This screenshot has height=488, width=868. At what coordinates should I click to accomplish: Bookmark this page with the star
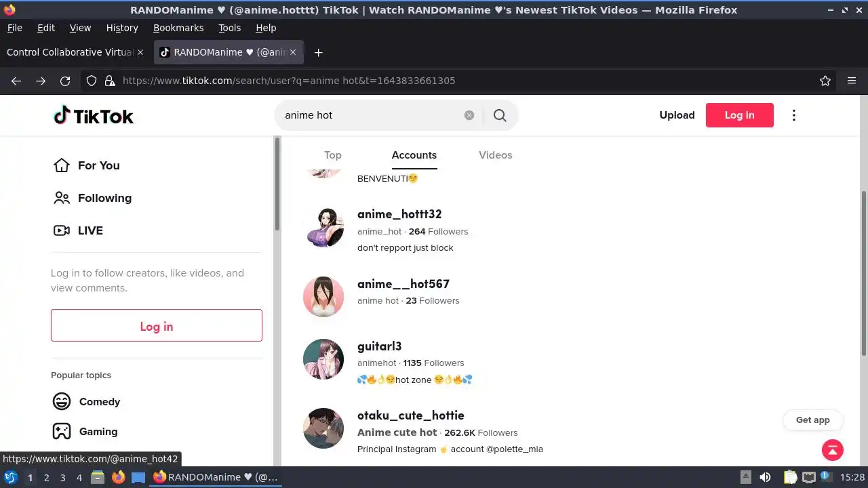[x=825, y=81]
